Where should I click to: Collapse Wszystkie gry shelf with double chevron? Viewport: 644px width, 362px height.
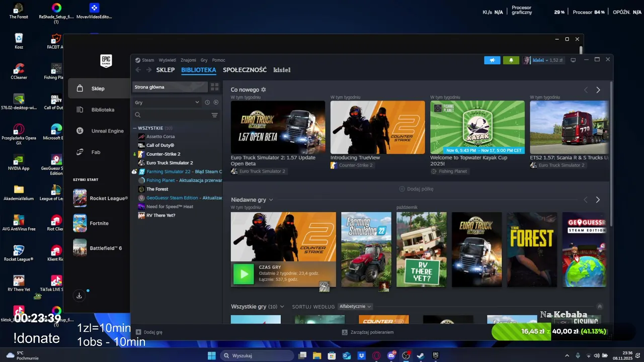coord(599,306)
